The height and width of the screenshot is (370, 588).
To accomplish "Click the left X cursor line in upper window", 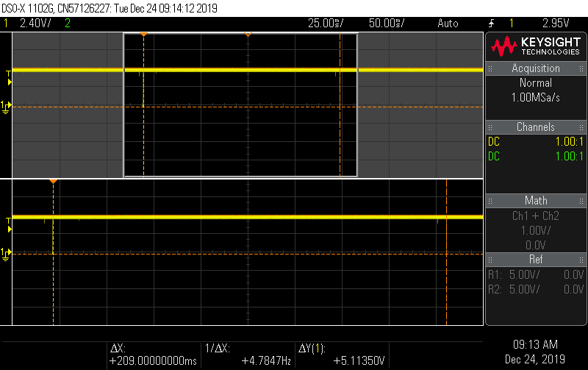I will click(143, 105).
